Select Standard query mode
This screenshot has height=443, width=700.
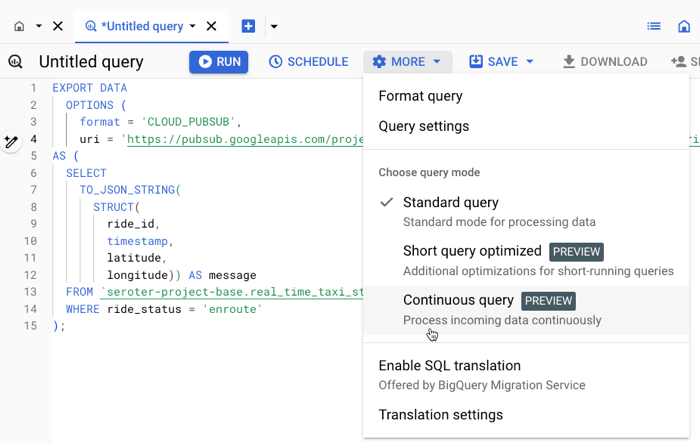450,203
